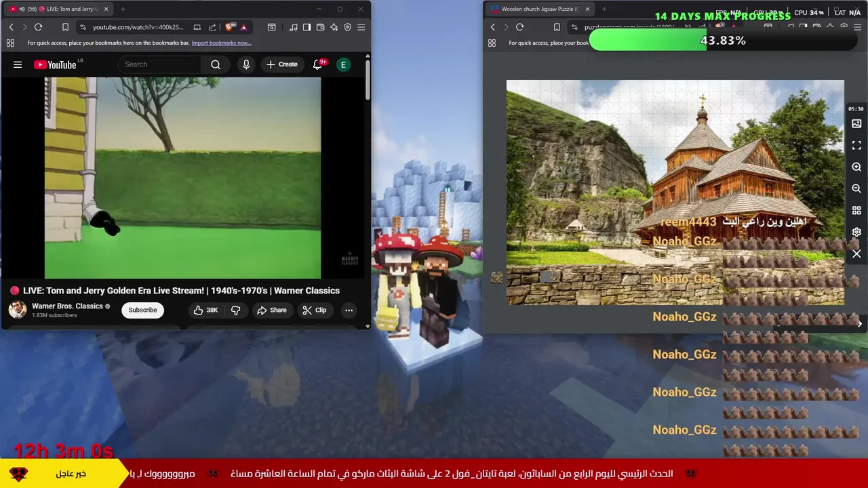
Task: Toggle puzzle fullscreen mode
Action: point(856,146)
